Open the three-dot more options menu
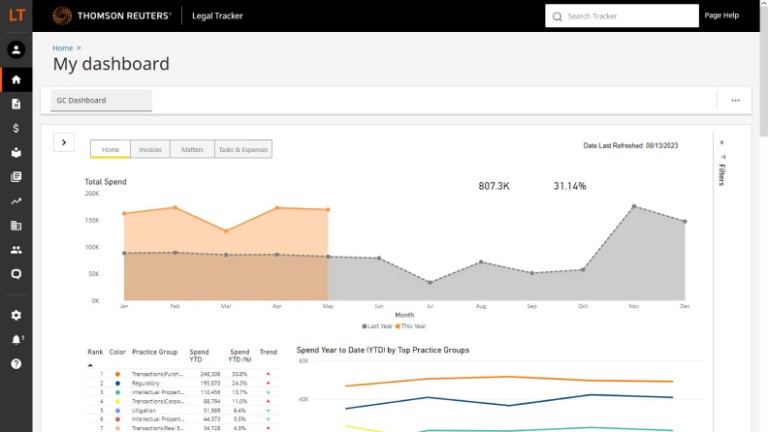Screen dimensions: 768x432 [x=735, y=100]
